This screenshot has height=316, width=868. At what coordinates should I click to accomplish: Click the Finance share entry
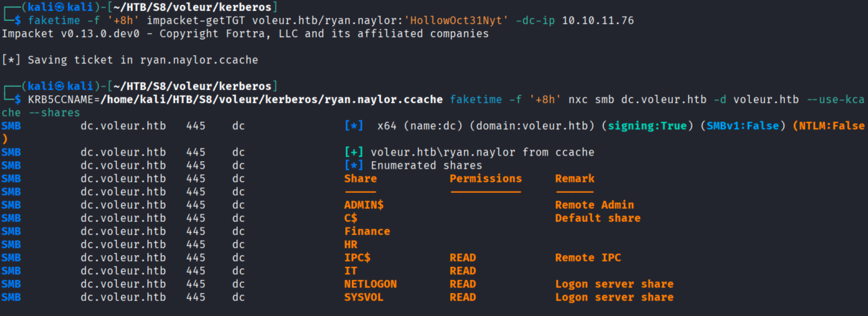[x=367, y=231]
